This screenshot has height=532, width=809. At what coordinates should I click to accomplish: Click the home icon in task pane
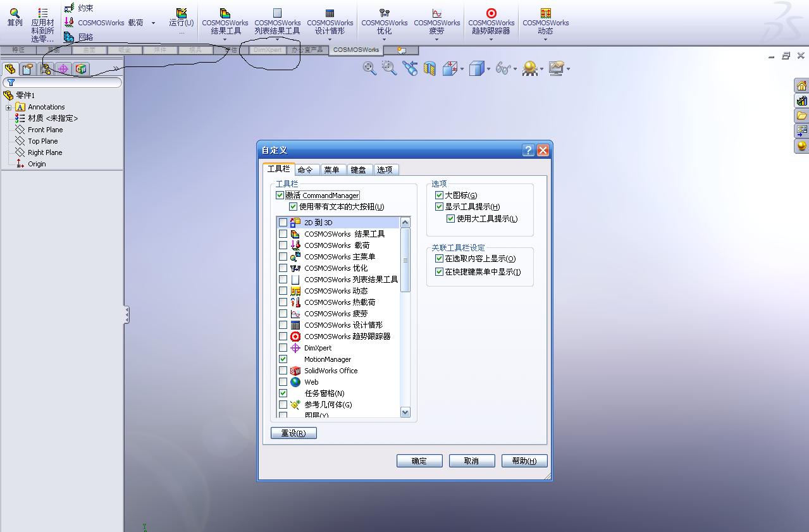[801, 85]
